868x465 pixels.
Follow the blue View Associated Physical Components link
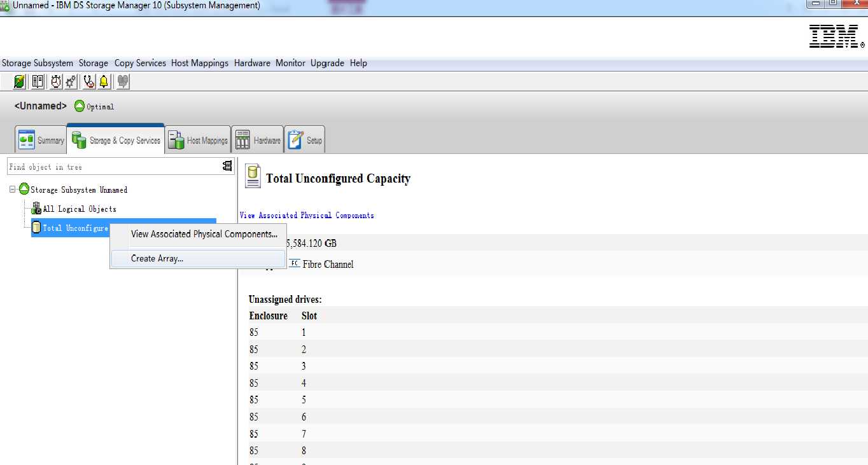[307, 216]
